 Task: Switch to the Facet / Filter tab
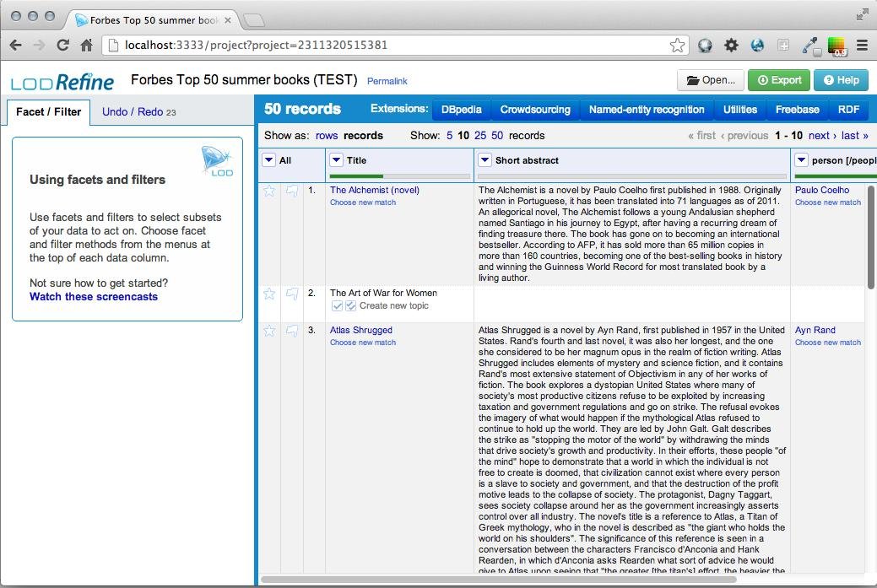pos(49,112)
